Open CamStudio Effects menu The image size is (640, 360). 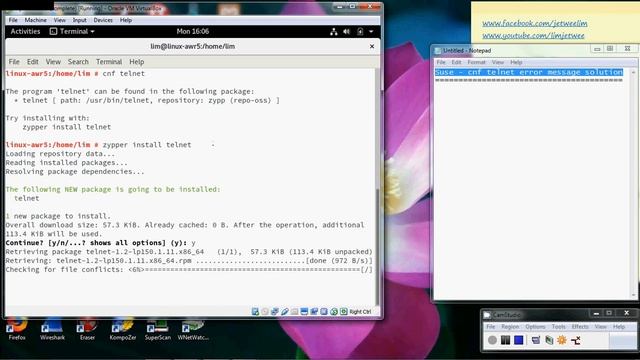point(580,327)
